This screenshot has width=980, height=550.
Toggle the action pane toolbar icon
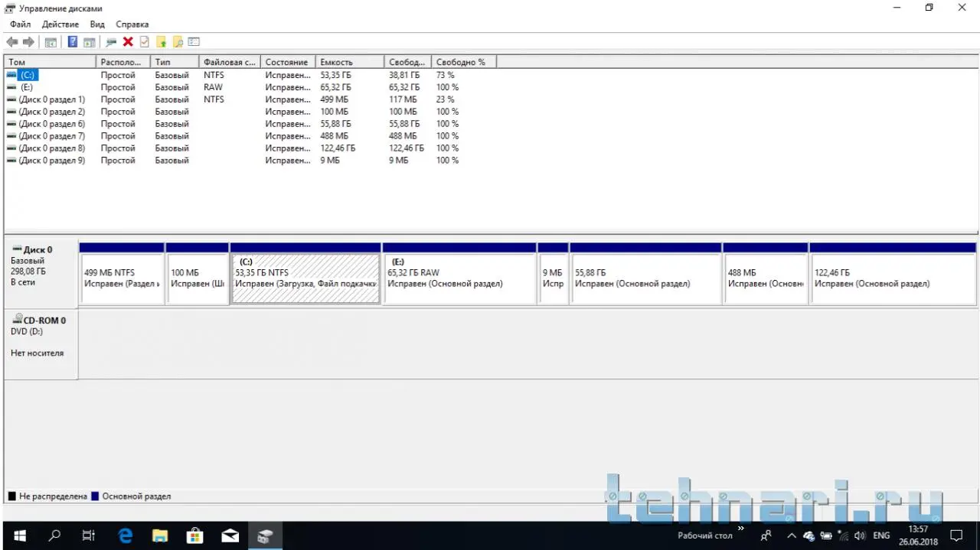tap(90, 42)
